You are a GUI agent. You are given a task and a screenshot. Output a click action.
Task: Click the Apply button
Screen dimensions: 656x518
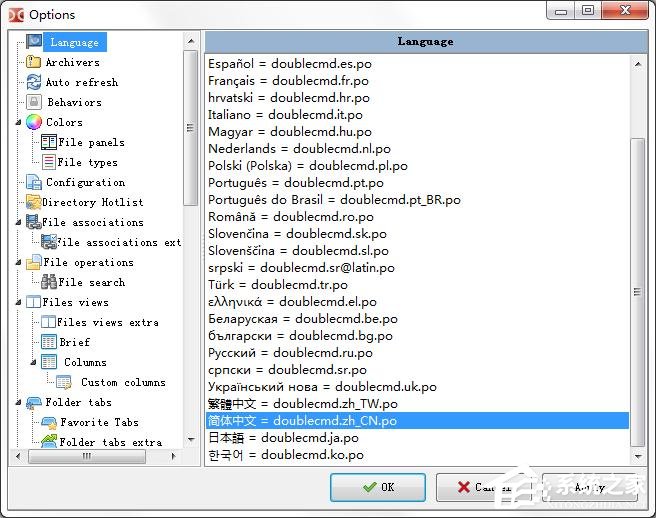click(x=590, y=487)
